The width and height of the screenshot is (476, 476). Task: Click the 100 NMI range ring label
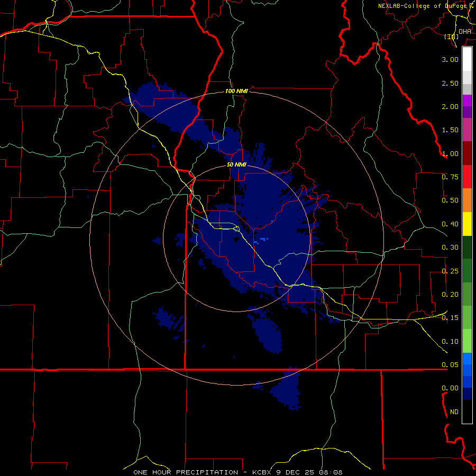pyautogui.click(x=236, y=91)
